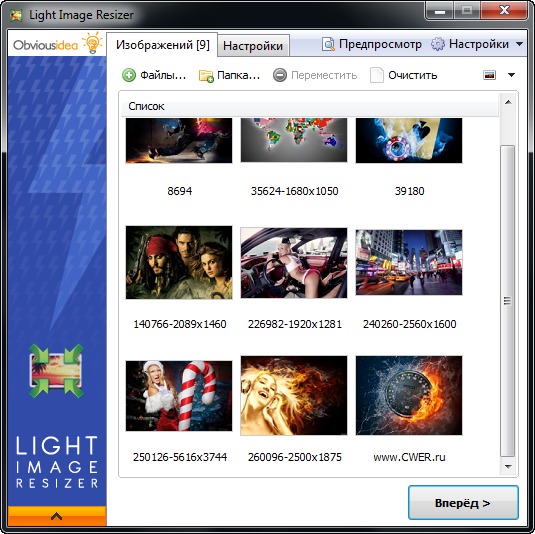Close the Light Image Resizer window
This screenshot has width=535, height=534.
(x=504, y=11)
